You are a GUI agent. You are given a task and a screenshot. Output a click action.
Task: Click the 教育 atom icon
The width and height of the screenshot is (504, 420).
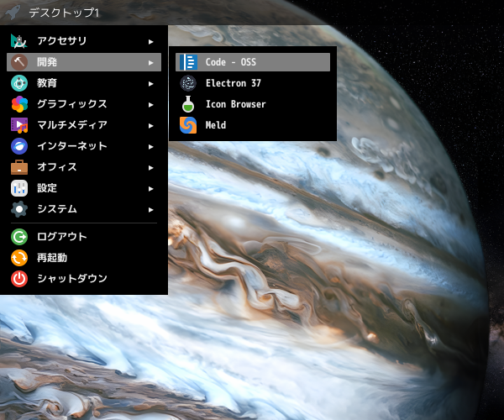19,83
